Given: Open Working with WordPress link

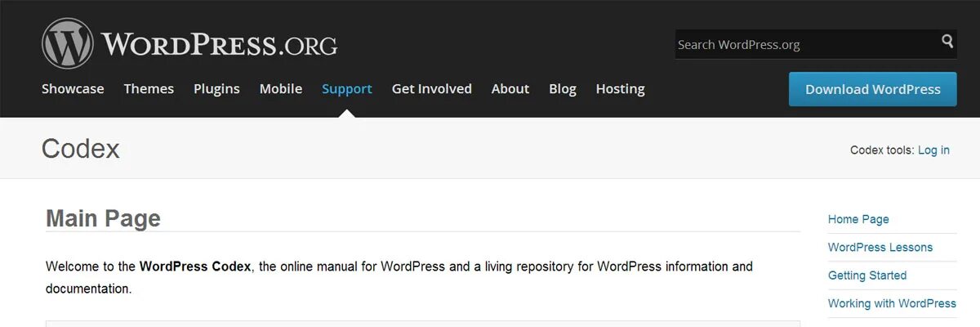Looking at the screenshot, I should (x=892, y=303).
